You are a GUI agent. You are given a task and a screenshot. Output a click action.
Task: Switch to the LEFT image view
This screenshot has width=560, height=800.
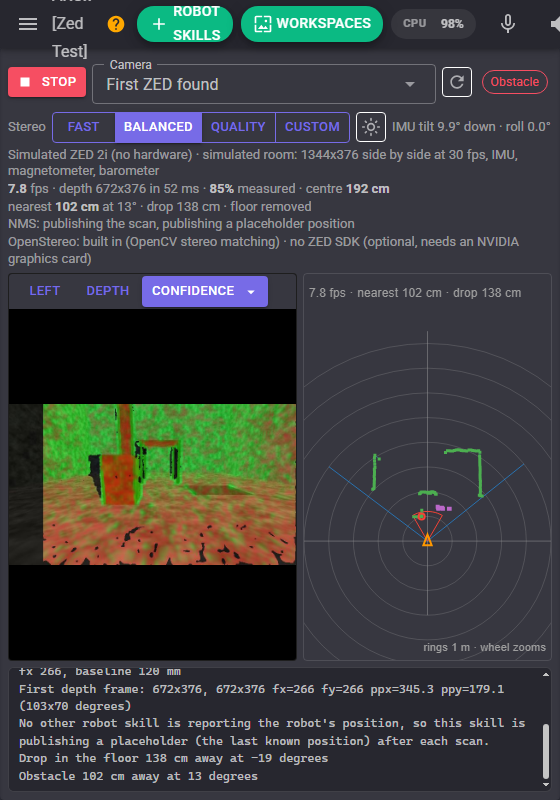pos(45,291)
